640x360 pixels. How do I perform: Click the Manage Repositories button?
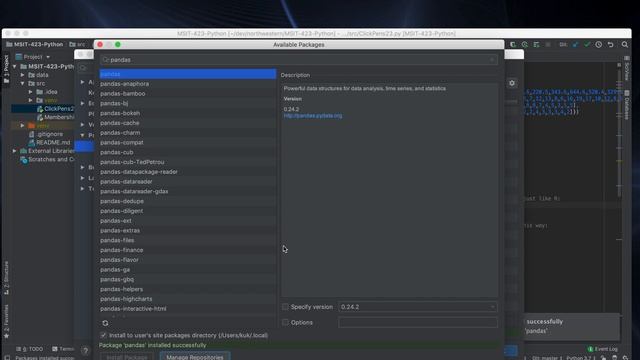pos(195,357)
